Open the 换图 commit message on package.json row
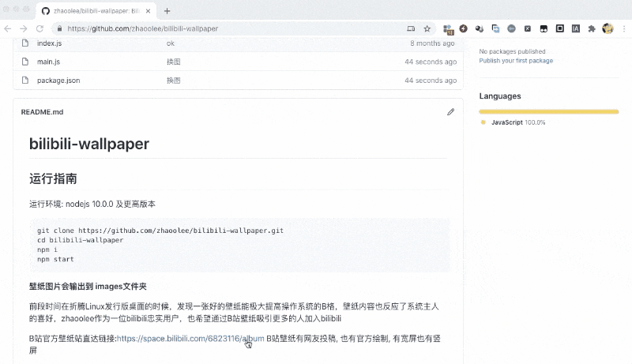 [x=173, y=80]
